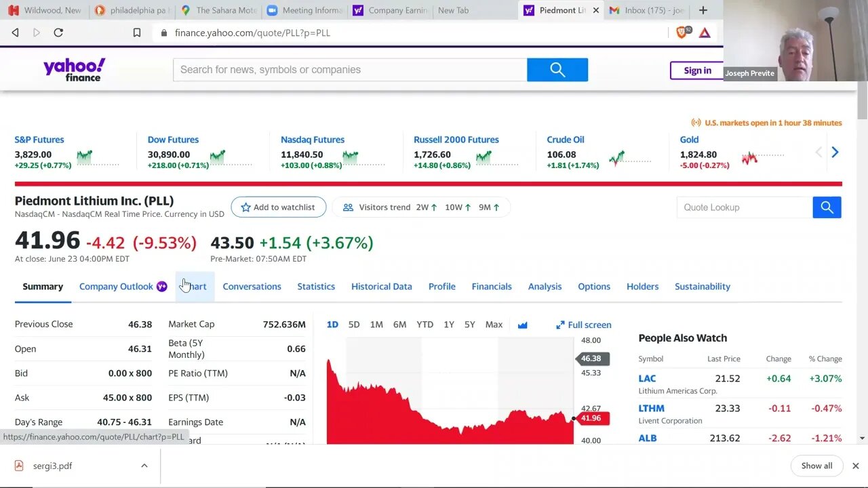
Task: Select the 1M chart range
Action: [x=376, y=325]
